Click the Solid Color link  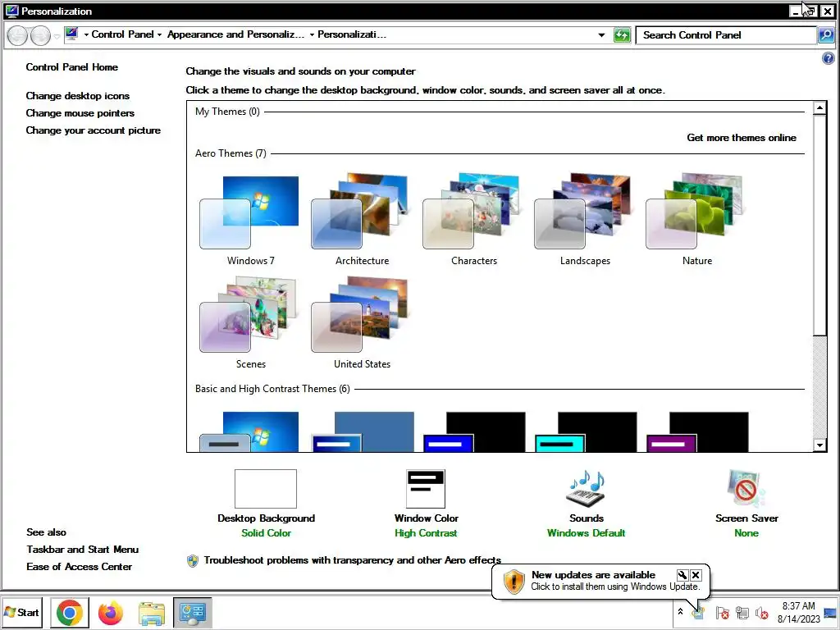pyautogui.click(x=266, y=533)
